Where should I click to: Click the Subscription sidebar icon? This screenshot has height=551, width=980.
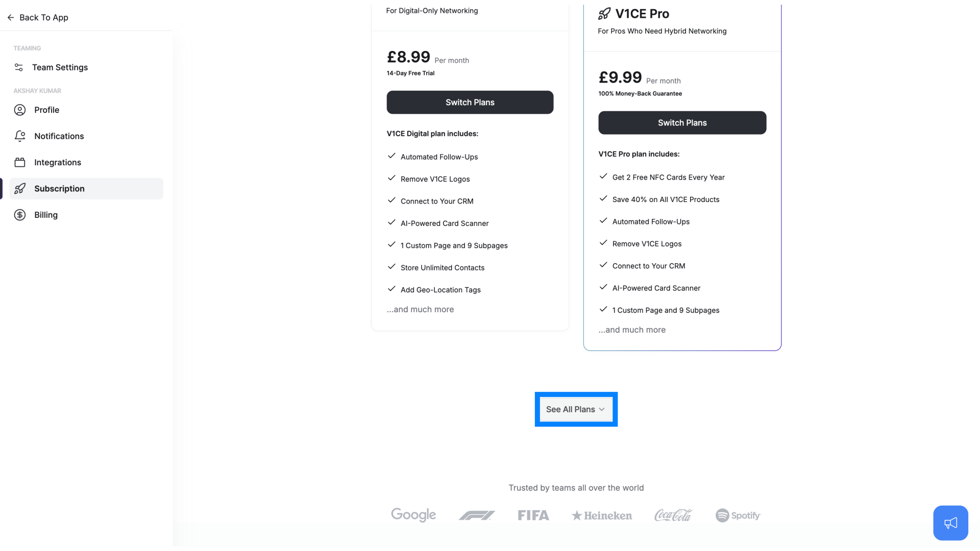tap(19, 188)
